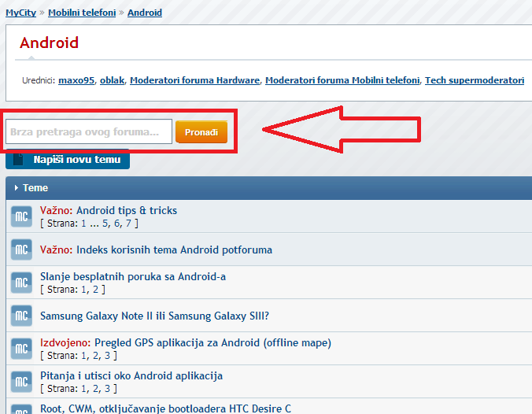Go to Mobilni telefoni breadcrumb
532x414 pixels.
click(82, 13)
